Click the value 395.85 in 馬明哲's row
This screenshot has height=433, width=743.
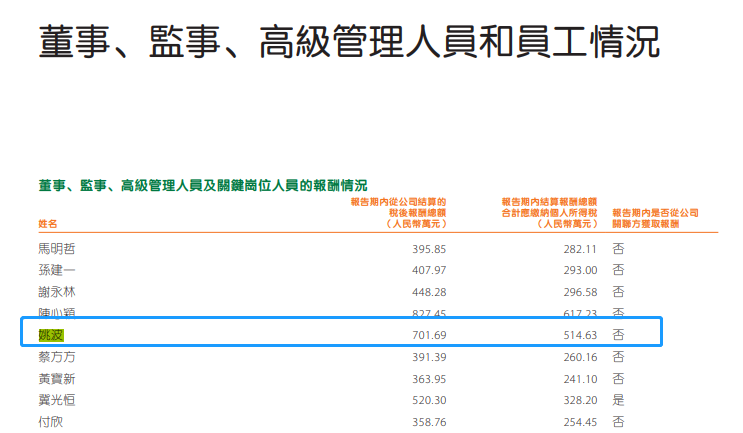tap(429, 249)
